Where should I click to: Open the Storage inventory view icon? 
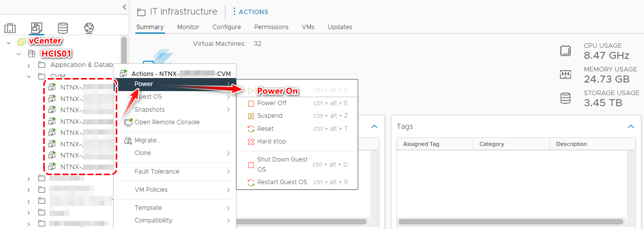pos(62,28)
